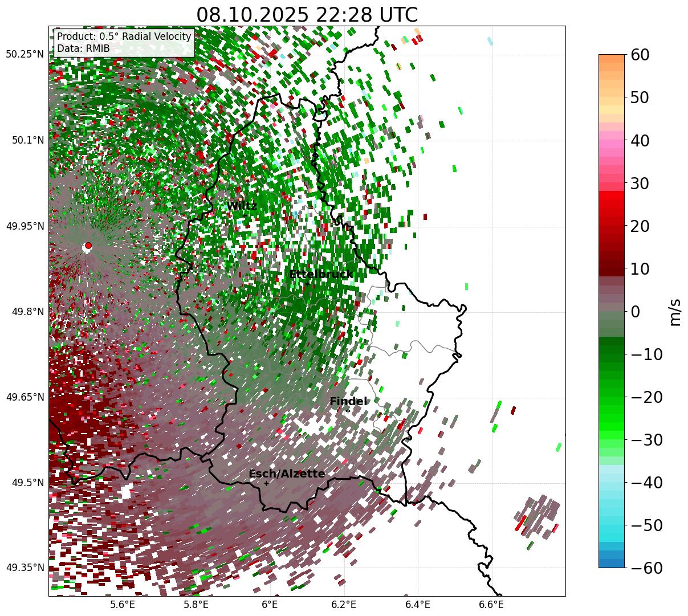Click the title "08.10.2025 22:28 UTC"
Viewport: 688px width, 616px height.
click(307, 14)
